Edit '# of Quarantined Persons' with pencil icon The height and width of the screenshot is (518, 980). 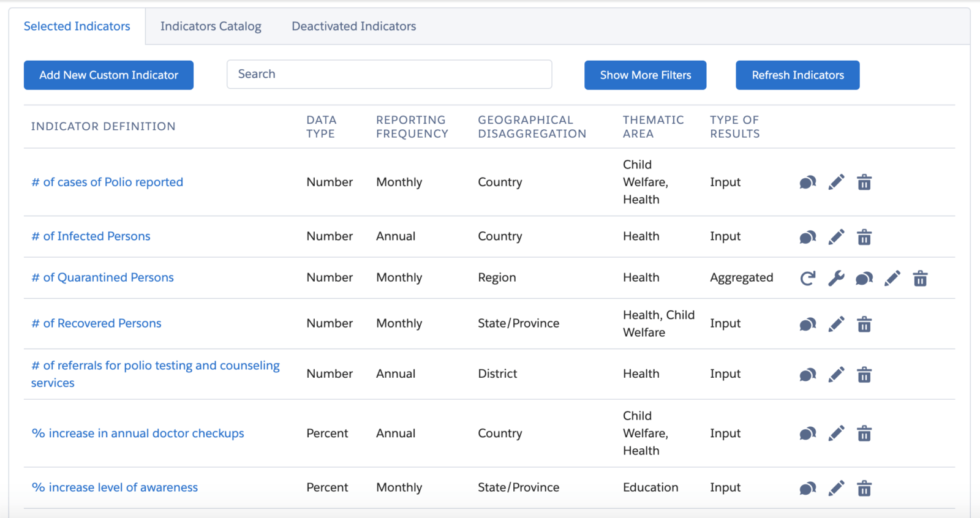[x=892, y=279]
